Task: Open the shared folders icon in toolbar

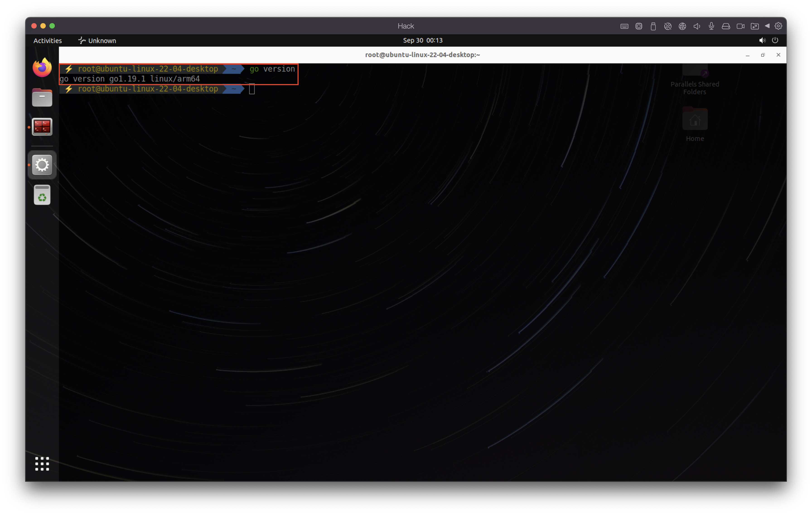Action: click(x=755, y=26)
